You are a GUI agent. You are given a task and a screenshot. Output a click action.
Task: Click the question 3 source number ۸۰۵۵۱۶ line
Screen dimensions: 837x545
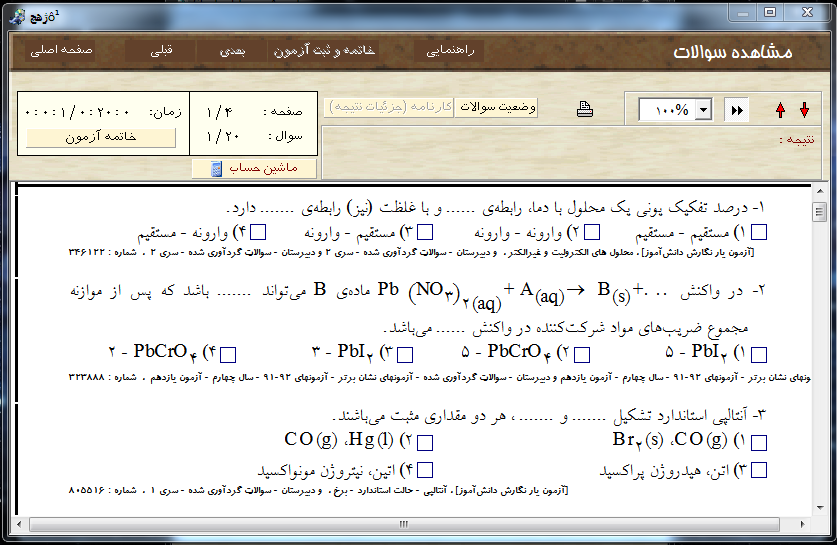[318, 491]
